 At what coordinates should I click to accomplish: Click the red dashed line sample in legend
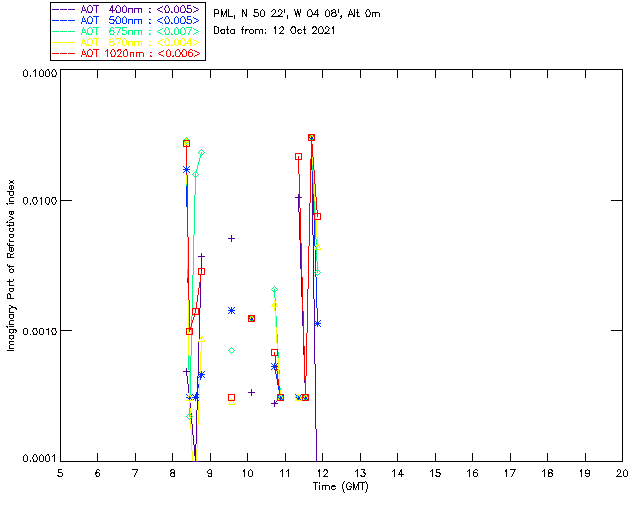point(64,53)
